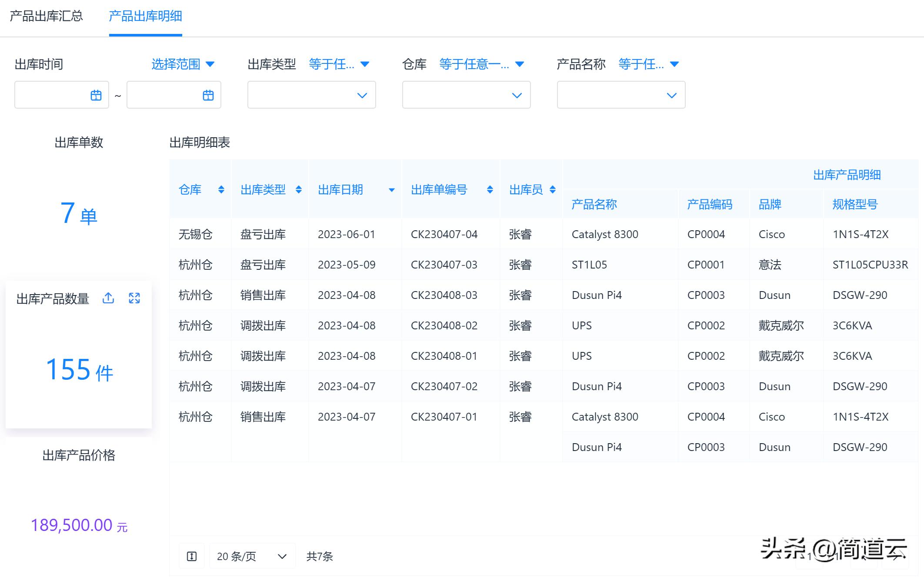This screenshot has height=577, width=924.
Task: Switch to the 产品出库汇总 tab
Action: tap(47, 15)
